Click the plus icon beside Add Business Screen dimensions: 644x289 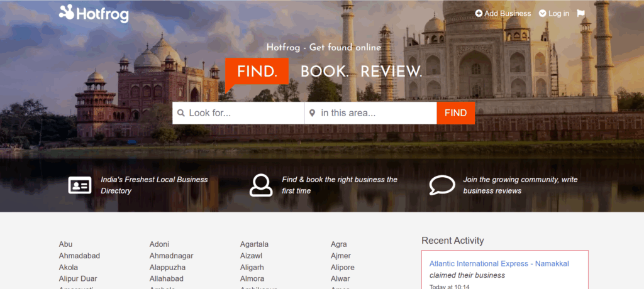point(479,13)
